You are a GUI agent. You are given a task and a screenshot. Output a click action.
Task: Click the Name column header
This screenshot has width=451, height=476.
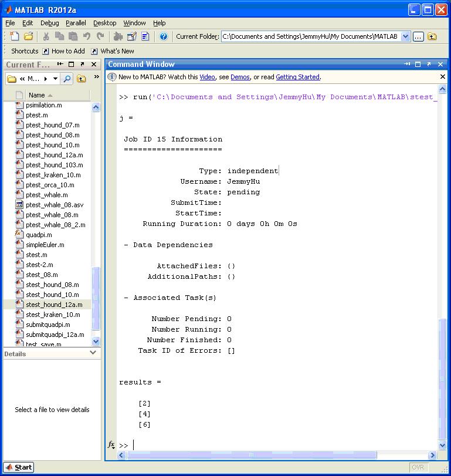pos(37,95)
